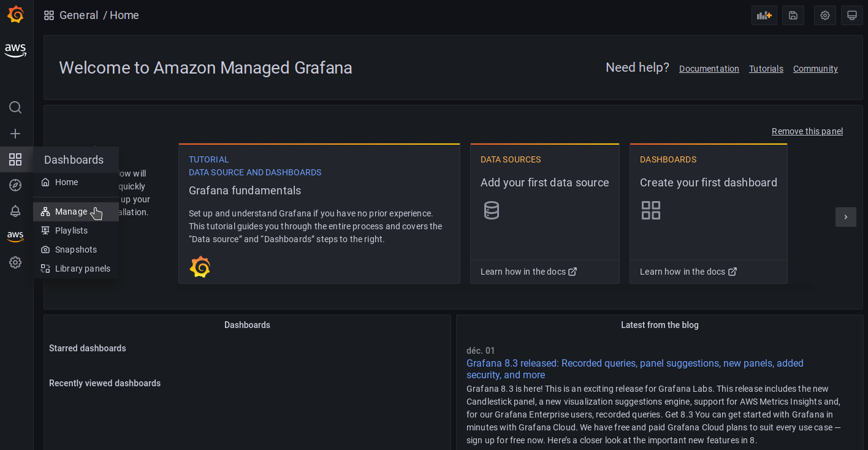
Task: Open the Grafana fundamentals tutorial card
Action: (x=319, y=213)
